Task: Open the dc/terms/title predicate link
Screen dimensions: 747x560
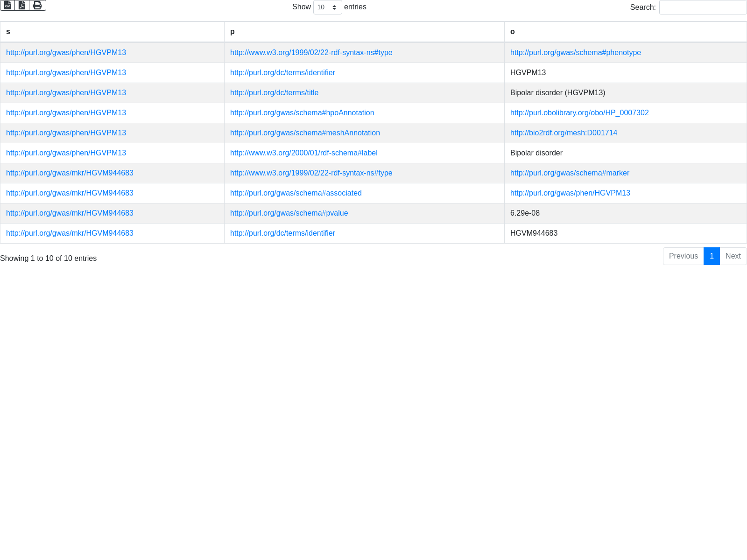Action: coord(274,93)
